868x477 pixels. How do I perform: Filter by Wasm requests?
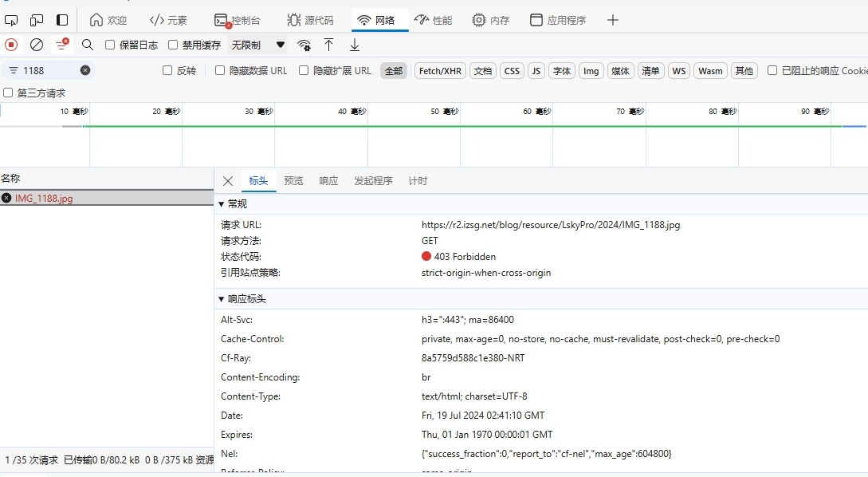point(710,71)
